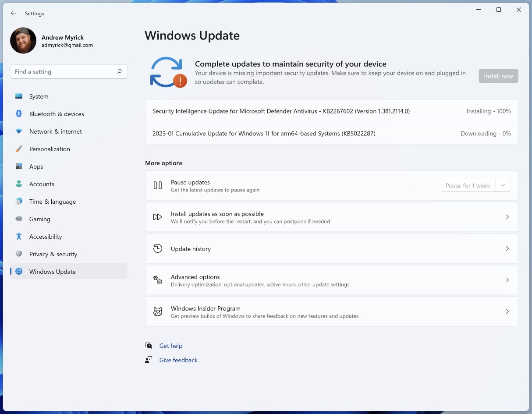
Task: Click the Advanced options row chevron
Action: [x=507, y=280]
